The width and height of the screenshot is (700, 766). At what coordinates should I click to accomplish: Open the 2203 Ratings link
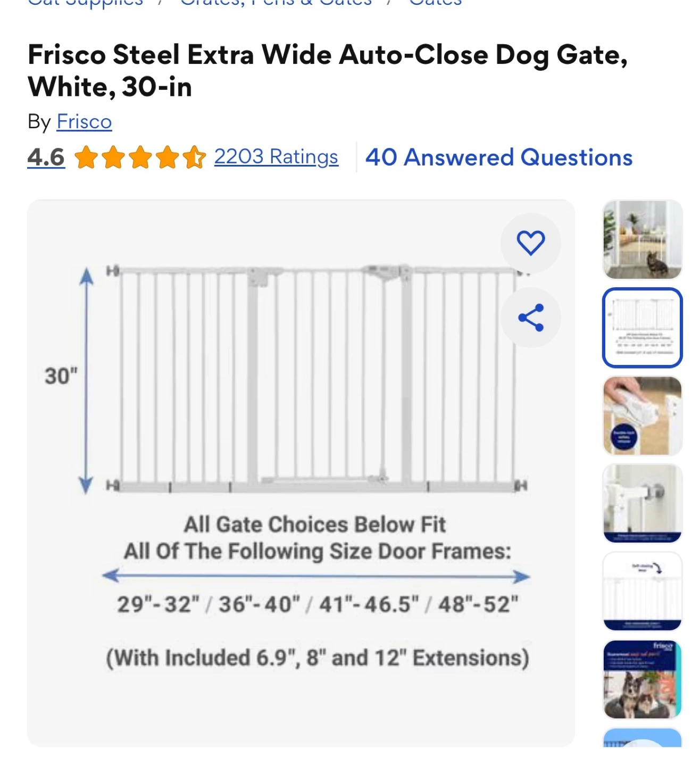[x=276, y=157]
